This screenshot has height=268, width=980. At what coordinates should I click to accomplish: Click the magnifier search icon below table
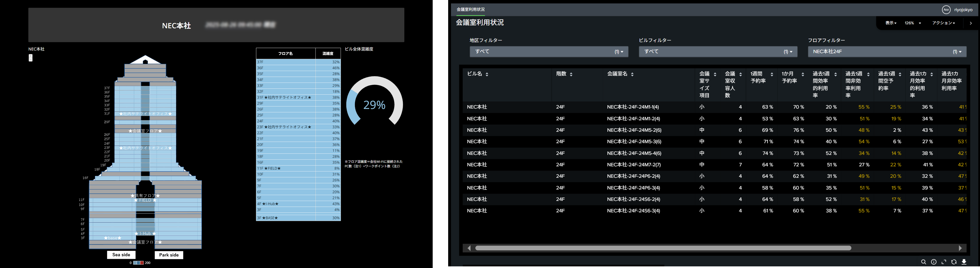(x=923, y=262)
